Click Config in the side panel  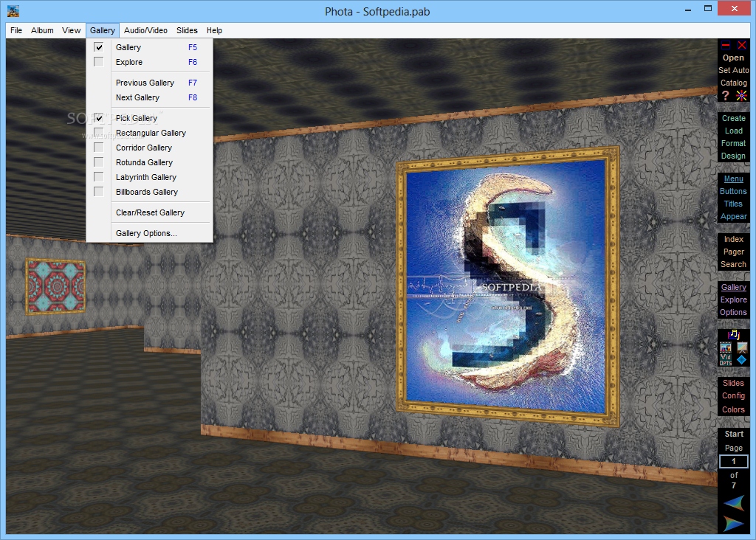pos(733,395)
